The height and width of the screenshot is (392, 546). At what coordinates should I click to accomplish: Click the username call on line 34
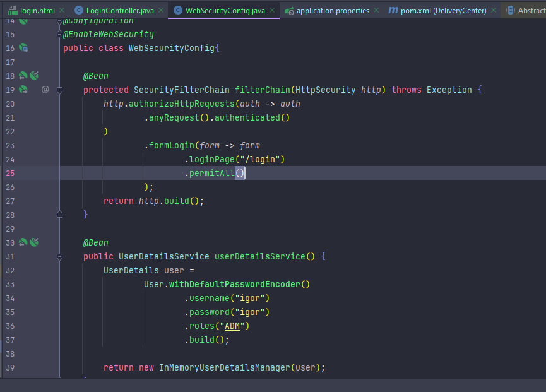(210, 298)
